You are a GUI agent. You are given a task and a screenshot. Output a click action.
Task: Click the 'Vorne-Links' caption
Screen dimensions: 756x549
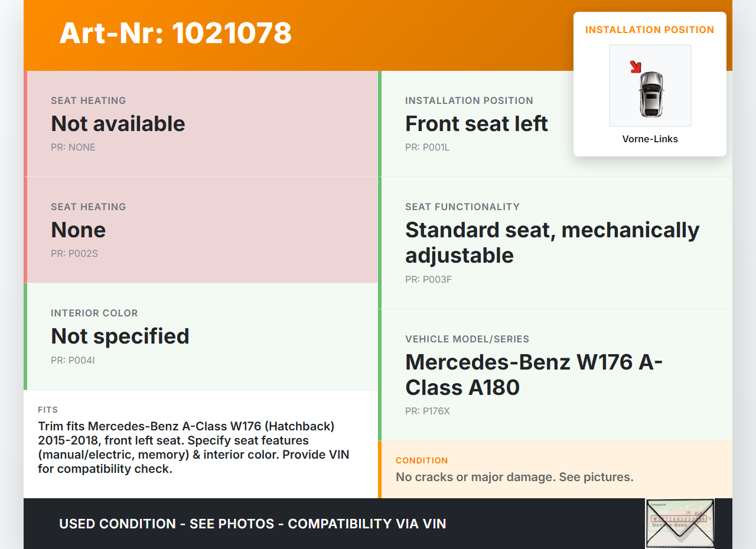pos(650,139)
